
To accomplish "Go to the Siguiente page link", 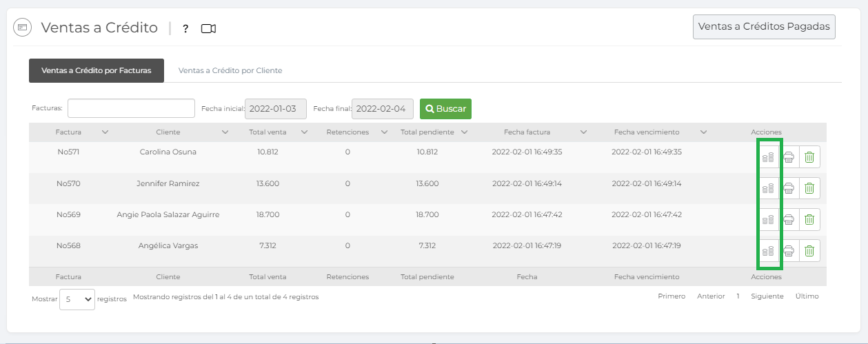I will [x=767, y=296].
